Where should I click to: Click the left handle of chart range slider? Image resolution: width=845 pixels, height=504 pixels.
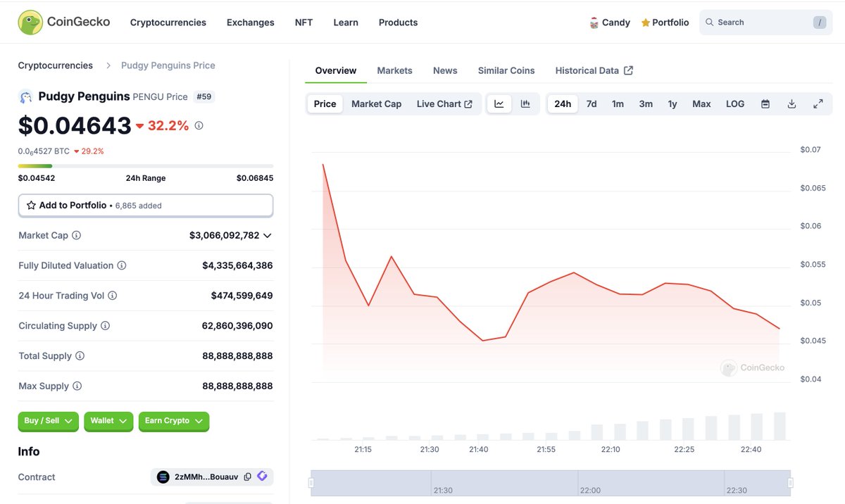pyautogui.click(x=311, y=483)
